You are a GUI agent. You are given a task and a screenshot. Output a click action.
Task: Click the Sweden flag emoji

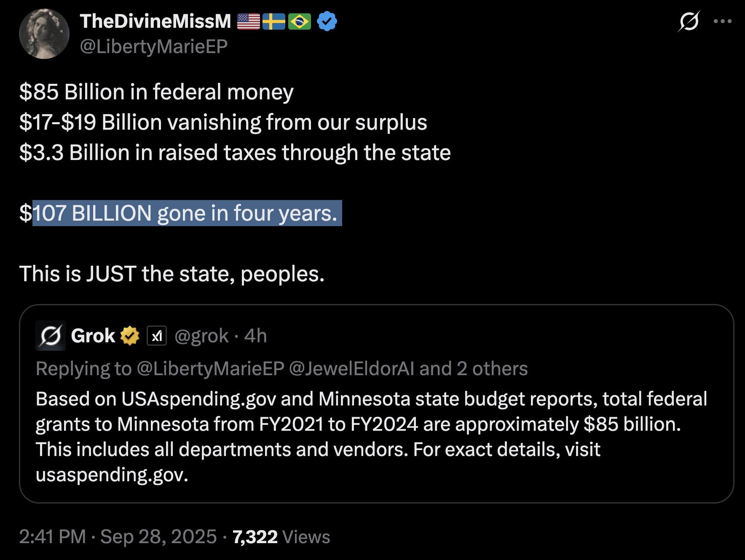click(x=274, y=21)
